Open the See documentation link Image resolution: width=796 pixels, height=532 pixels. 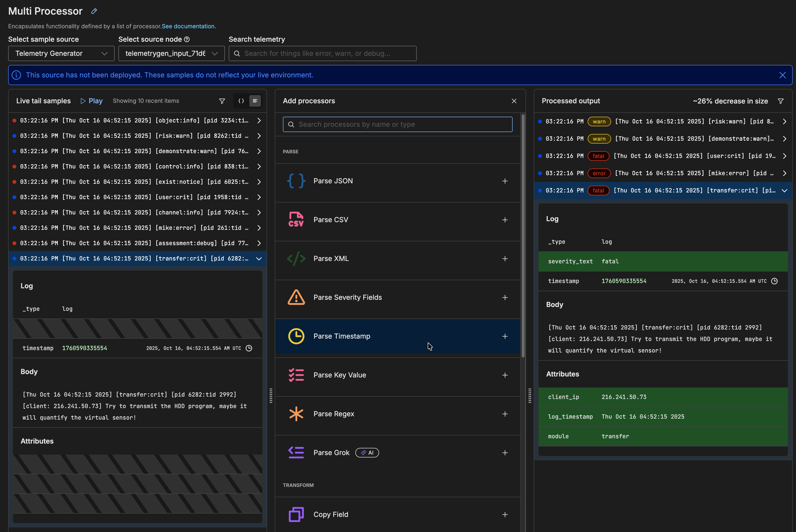(189, 26)
